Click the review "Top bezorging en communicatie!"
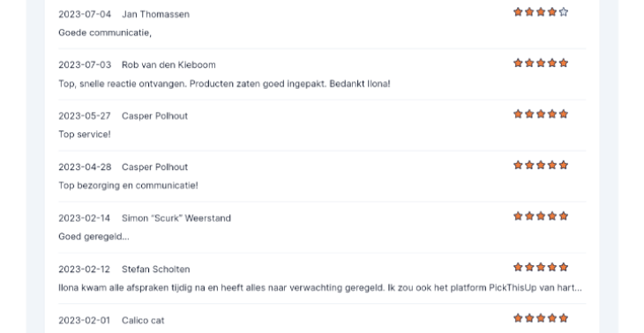 click(x=128, y=185)
